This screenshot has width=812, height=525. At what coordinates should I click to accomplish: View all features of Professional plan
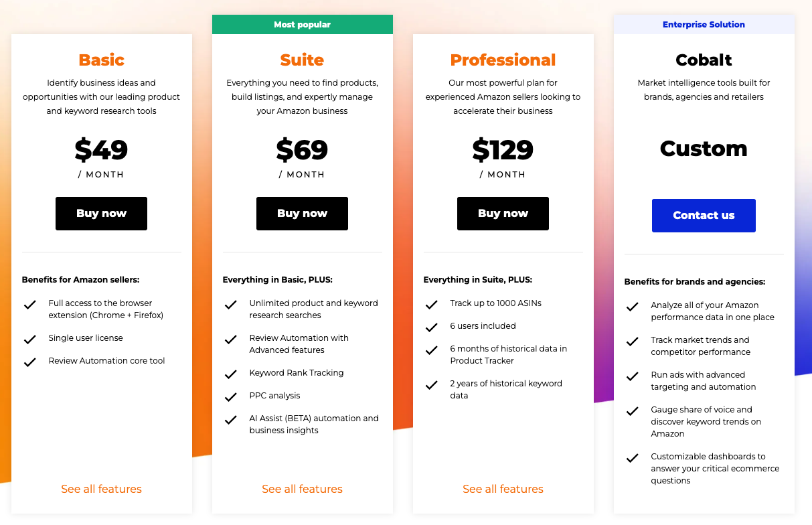coord(503,489)
